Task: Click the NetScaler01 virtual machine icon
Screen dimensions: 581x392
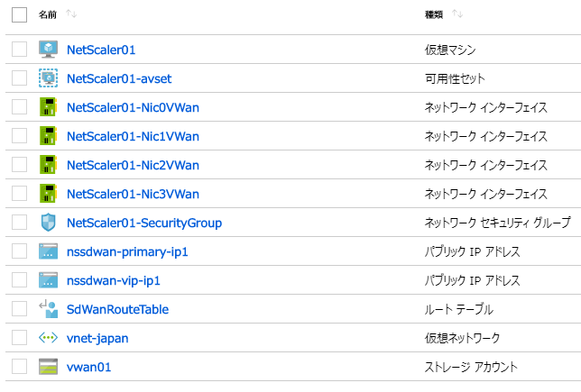Action: (48, 50)
